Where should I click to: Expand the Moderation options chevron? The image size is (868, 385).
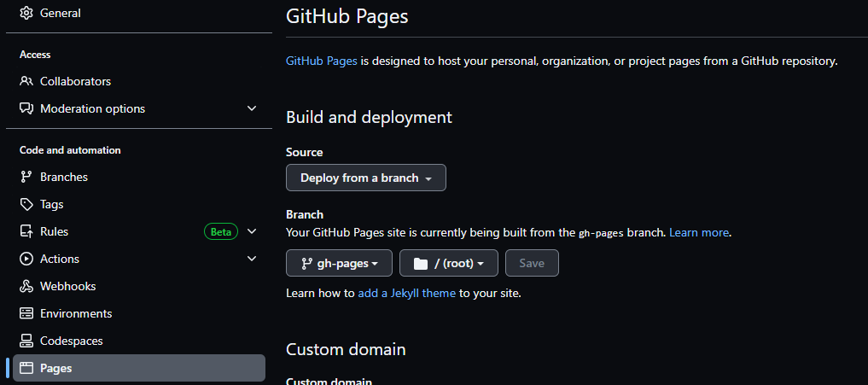tap(251, 108)
